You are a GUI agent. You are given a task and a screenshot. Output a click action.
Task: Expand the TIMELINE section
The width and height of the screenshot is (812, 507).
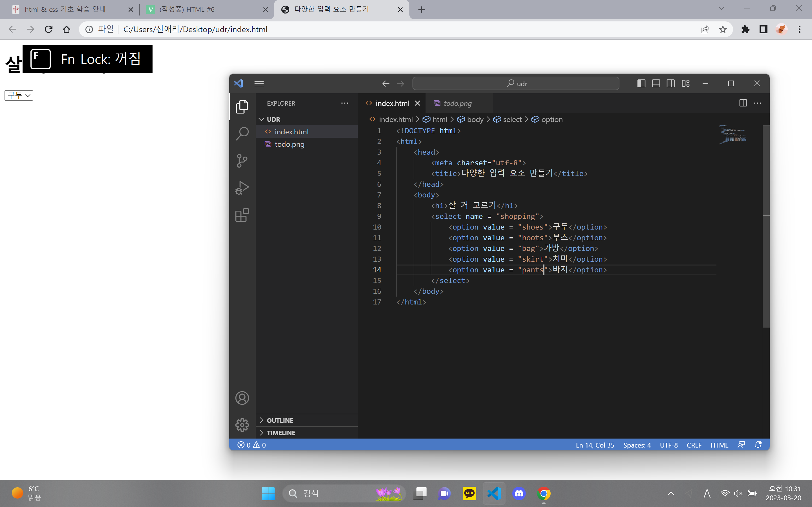[281, 433]
